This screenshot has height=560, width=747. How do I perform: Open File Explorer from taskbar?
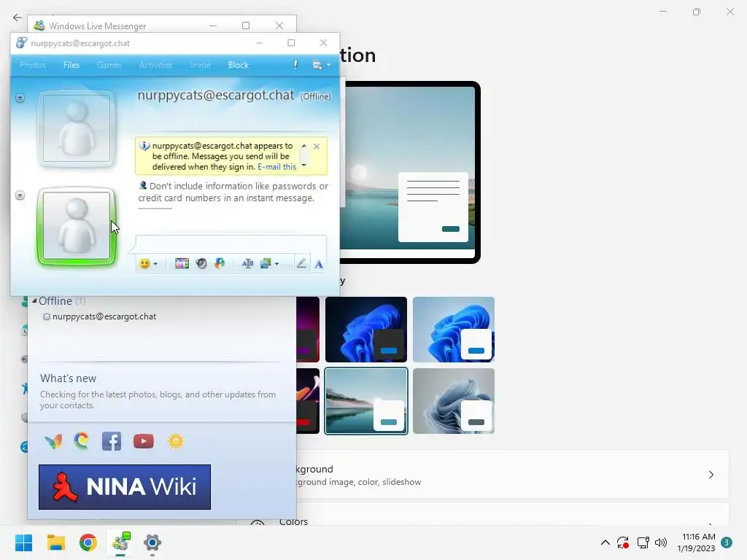55,542
